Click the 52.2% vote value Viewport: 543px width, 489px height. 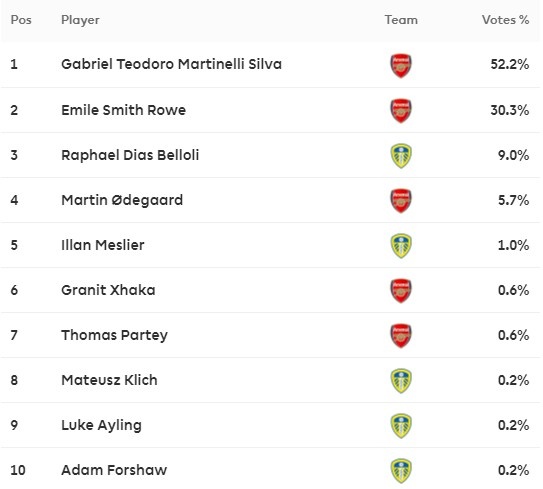point(510,64)
